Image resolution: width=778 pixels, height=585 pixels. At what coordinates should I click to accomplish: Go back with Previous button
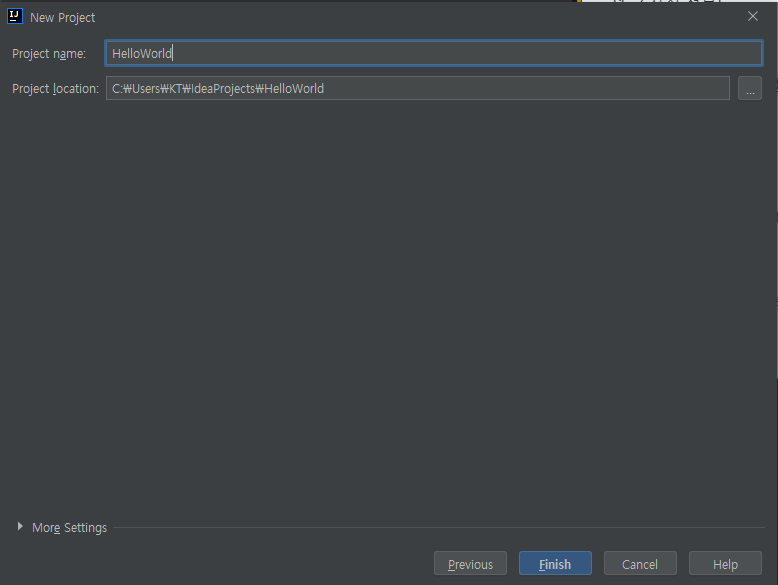coord(470,563)
